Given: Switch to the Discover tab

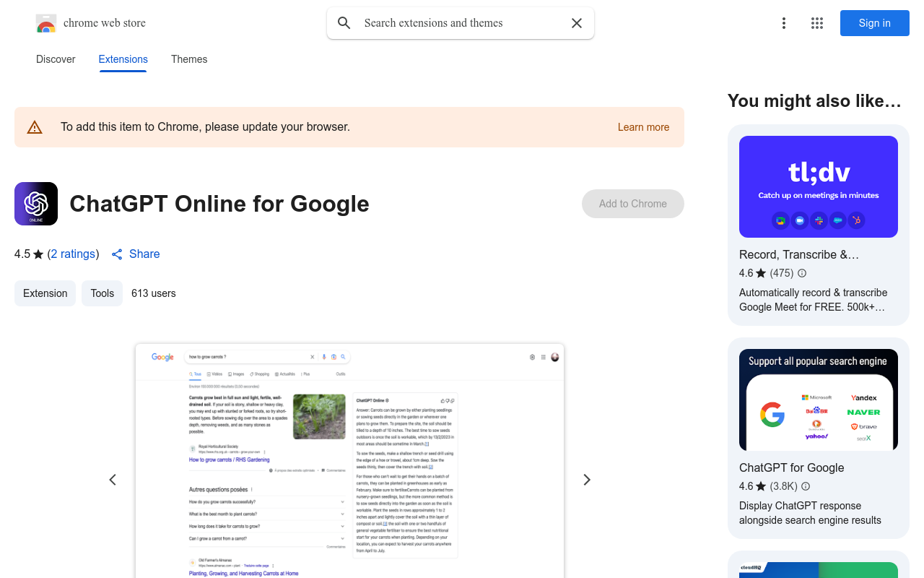Looking at the screenshot, I should point(56,59).
